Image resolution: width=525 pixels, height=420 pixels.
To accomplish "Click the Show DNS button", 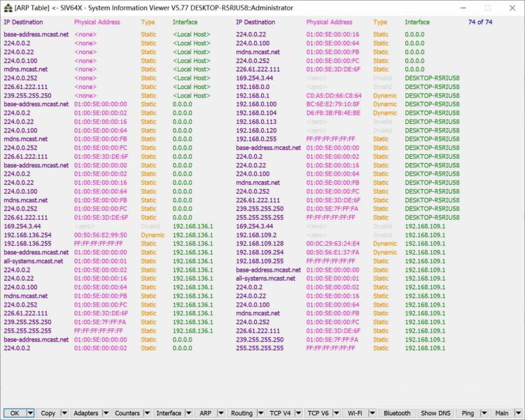I will click(435, 413).
